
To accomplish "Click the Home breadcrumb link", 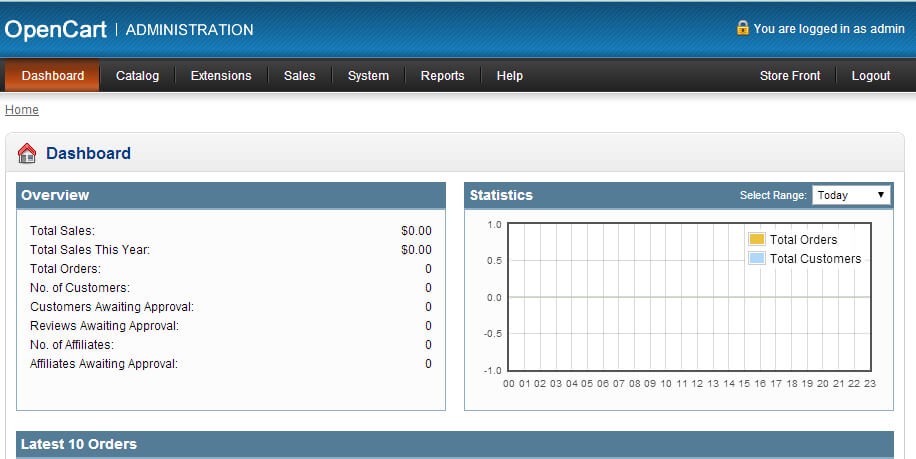I will (22, 109).
